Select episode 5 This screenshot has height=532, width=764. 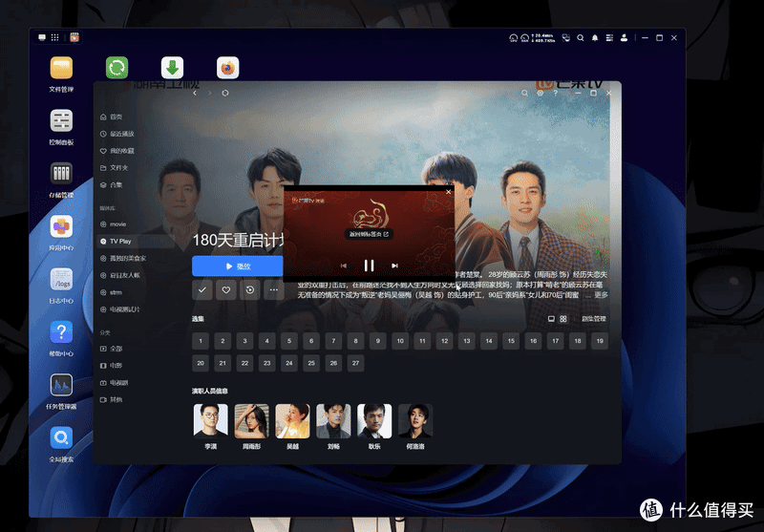click(289, 341)
